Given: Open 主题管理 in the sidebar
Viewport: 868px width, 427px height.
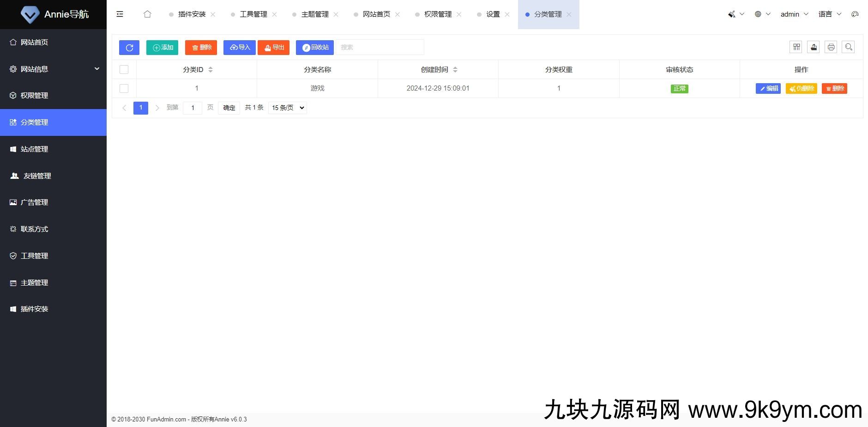Looking at the screenshot, I should coord(54,283).
